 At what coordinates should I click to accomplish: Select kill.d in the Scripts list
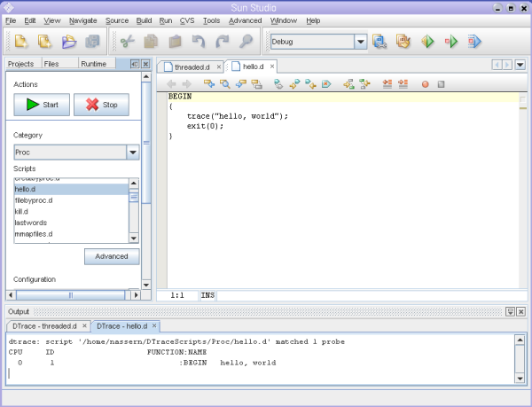[x=71, y=212]
